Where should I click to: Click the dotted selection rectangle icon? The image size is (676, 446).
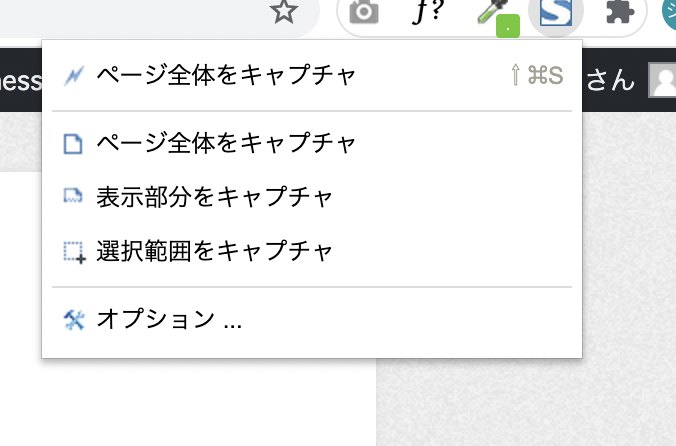pyautogui.click(x=75, y=253)
